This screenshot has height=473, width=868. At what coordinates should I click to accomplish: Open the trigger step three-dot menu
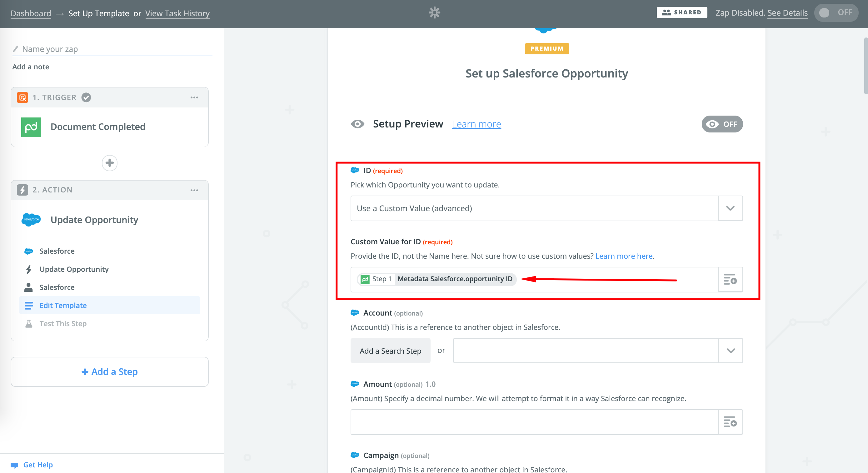coord(194,98)
